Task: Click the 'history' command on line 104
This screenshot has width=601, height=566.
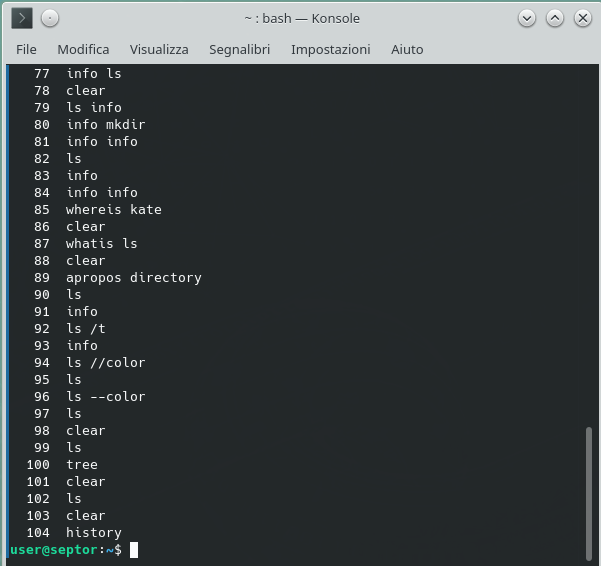Action: click(94, 533)
